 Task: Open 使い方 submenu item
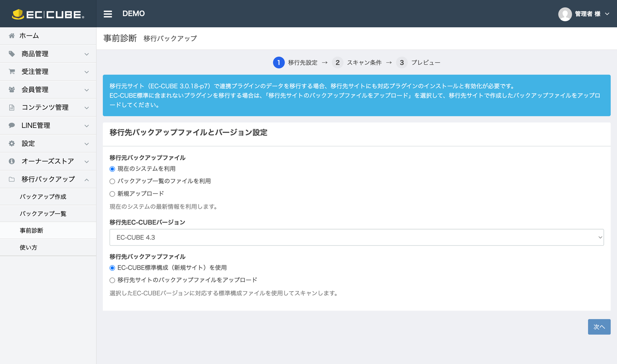(x=48, y=247)
